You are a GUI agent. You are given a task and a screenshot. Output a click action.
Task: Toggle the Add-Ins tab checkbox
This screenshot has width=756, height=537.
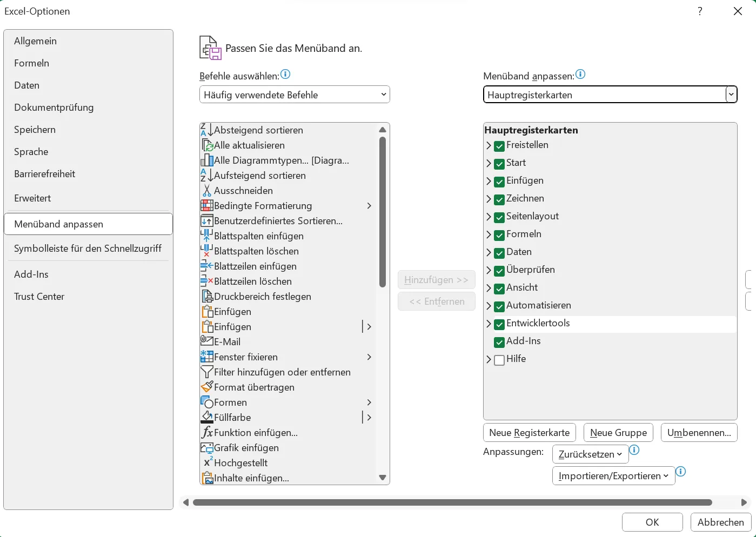point(499,342)
